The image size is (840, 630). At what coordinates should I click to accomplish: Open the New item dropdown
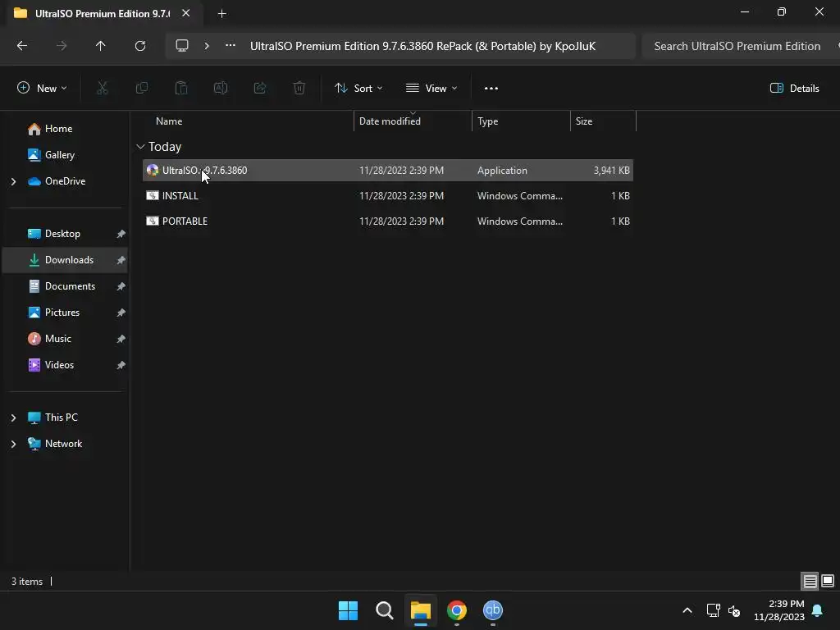(43, 89)
